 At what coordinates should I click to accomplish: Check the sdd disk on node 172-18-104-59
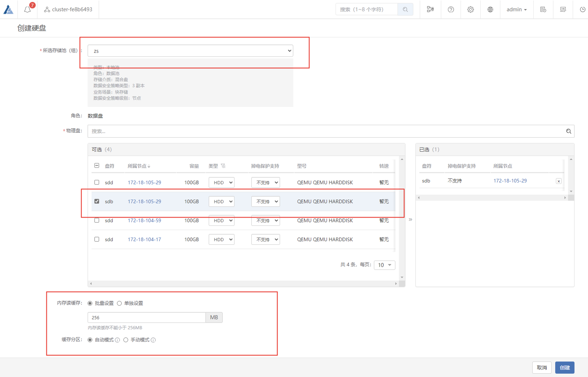tap(97, 220)
